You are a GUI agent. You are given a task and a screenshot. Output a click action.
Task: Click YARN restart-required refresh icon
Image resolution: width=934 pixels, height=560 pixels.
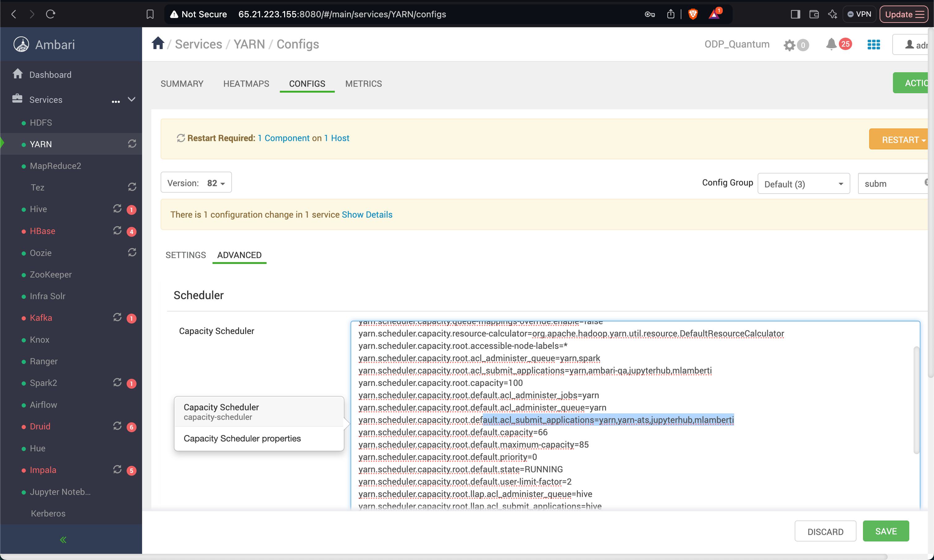click(x=132, y=144)
